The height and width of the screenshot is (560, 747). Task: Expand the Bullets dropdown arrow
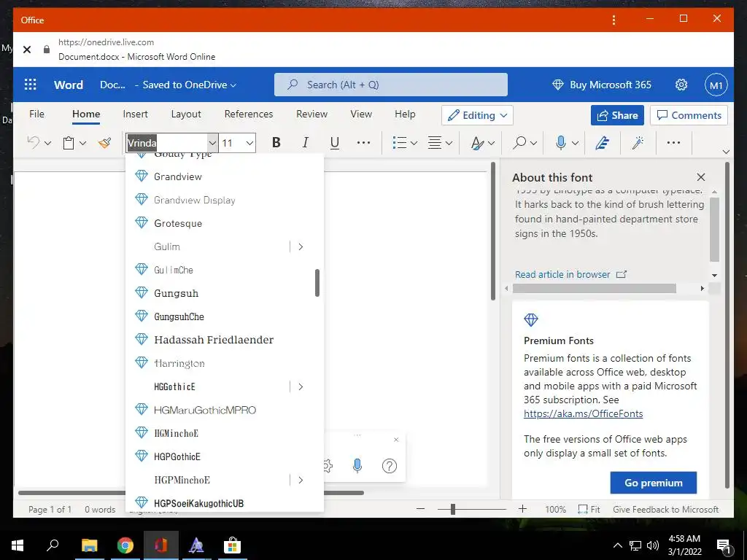point(414,143)
